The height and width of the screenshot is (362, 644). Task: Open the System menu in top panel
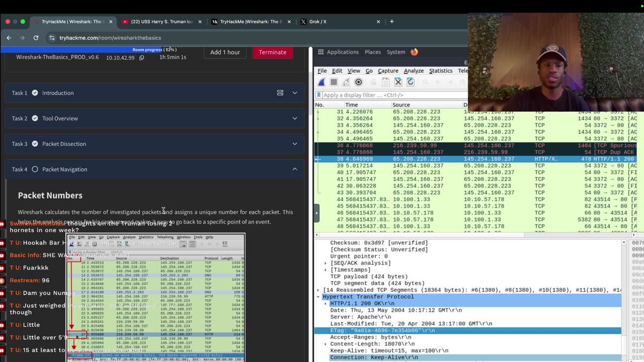(x=396, y=52)
